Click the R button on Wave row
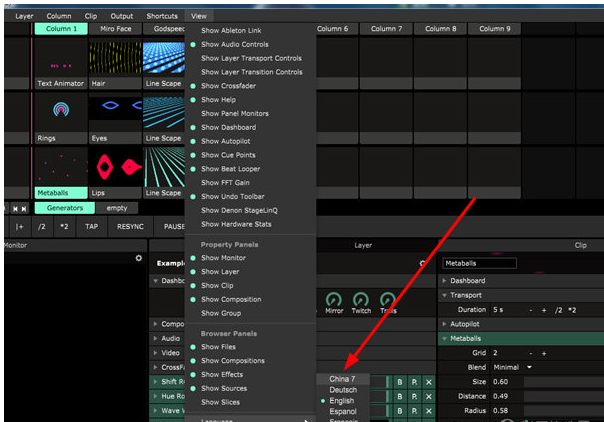The width and height of the screenshot is (604, 422). (414, 411)
